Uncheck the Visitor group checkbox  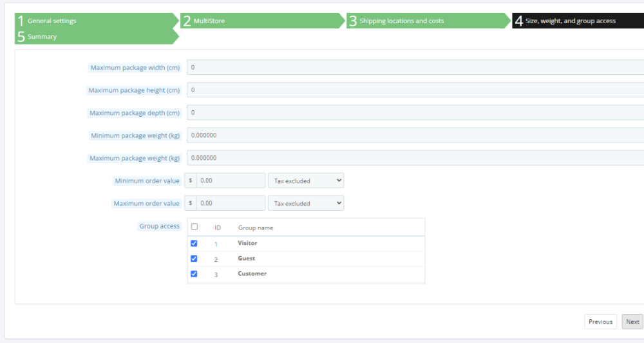[x=194, y=244]
